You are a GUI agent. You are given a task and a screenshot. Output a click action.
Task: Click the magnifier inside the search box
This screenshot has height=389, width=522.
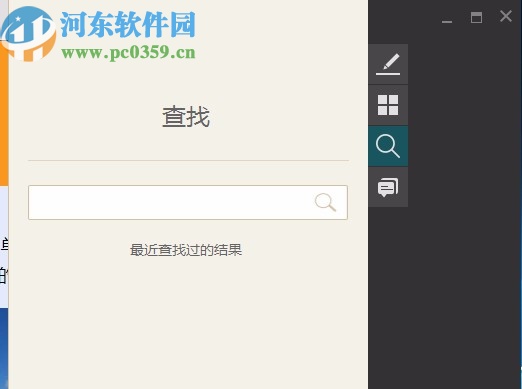point(325,202)
